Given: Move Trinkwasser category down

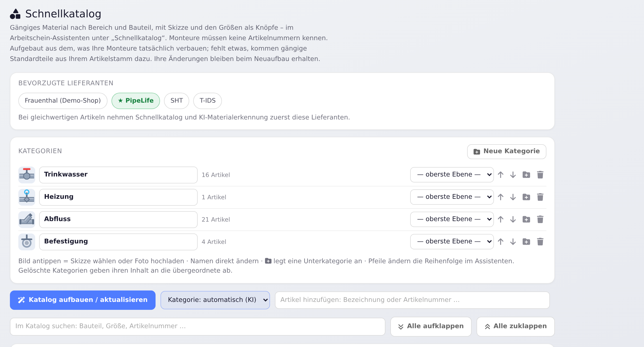Looking at the screenshot, I should point(513,175).
